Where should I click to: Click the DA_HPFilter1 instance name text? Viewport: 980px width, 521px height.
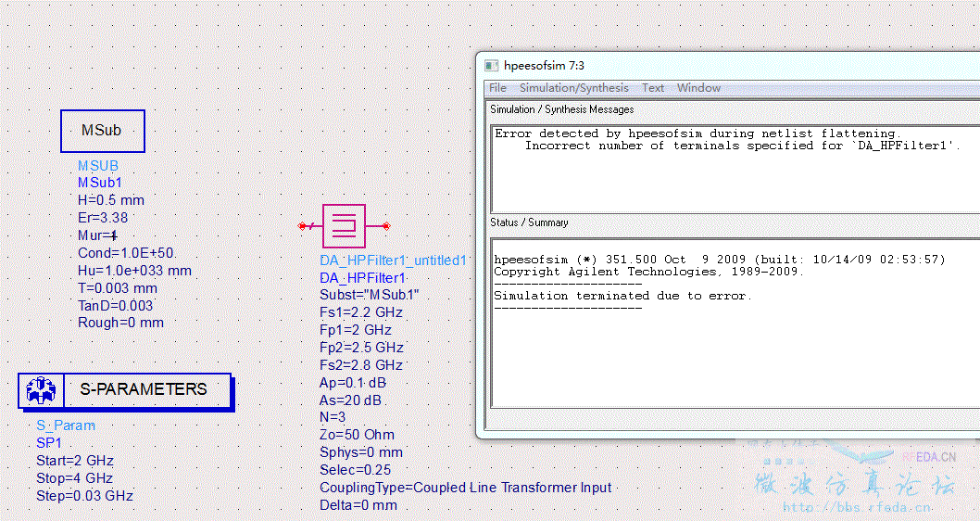point(362,278)
